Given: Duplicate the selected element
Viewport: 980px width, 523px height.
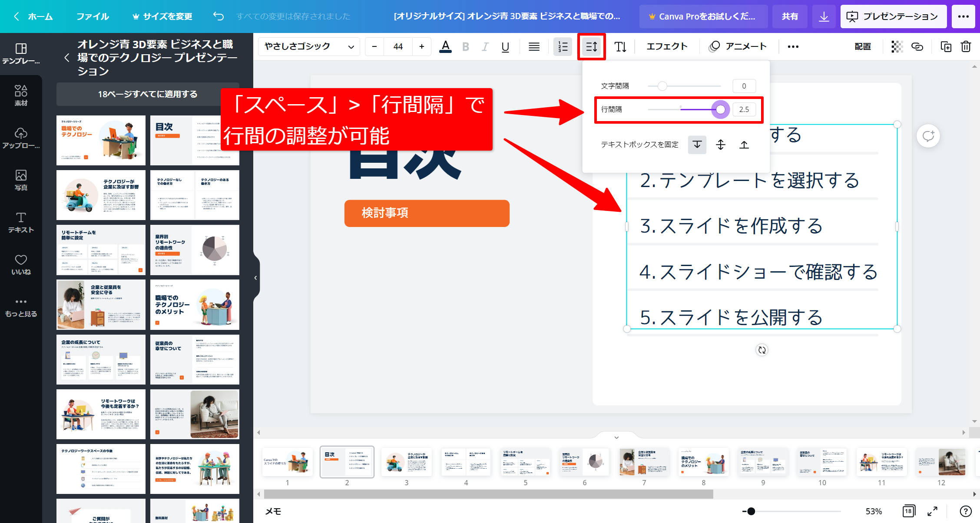Looking at the screenshot, I should (946, 46).
